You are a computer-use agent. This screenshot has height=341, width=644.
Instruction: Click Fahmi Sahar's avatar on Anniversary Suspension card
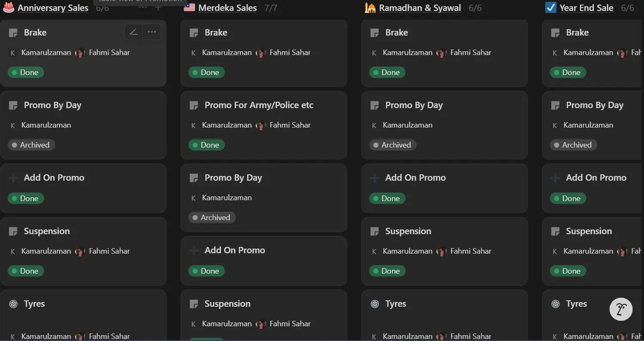[80, 251]
